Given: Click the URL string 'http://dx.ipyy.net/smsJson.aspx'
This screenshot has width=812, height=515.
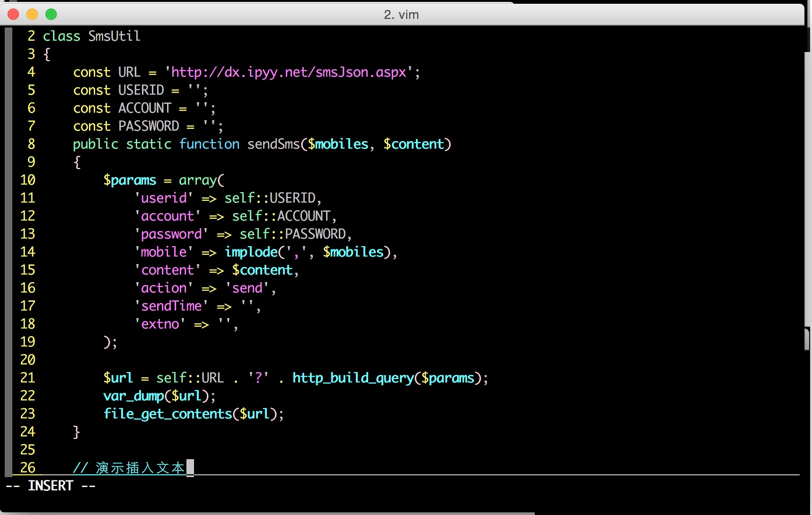Looking at the screenshot, I should (289, 72).
